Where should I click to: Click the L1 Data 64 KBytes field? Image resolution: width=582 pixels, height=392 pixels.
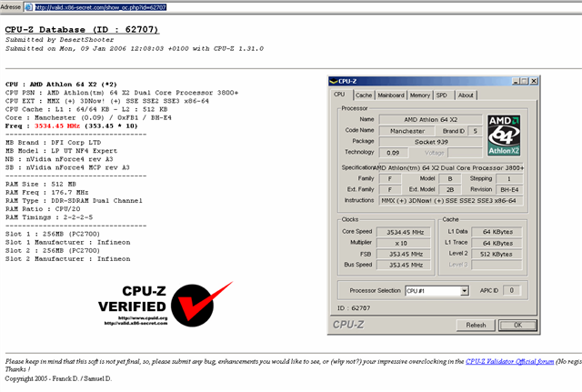[x=497, y=232]
